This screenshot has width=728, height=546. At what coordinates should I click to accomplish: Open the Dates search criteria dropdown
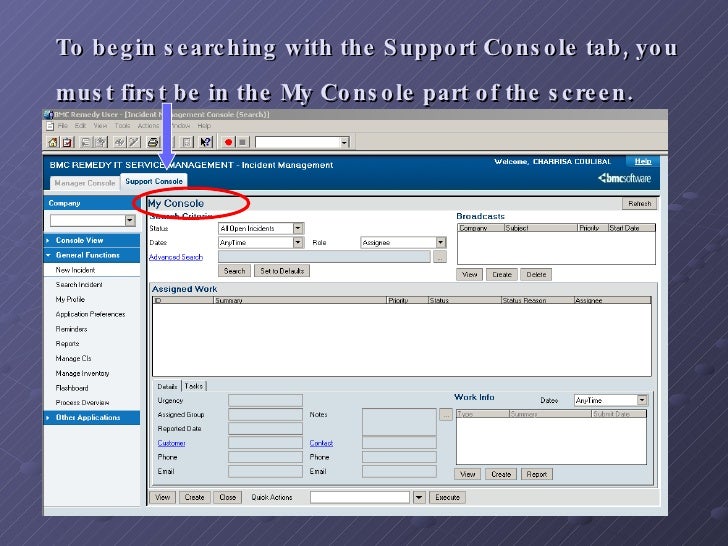(x=298, y=242)
